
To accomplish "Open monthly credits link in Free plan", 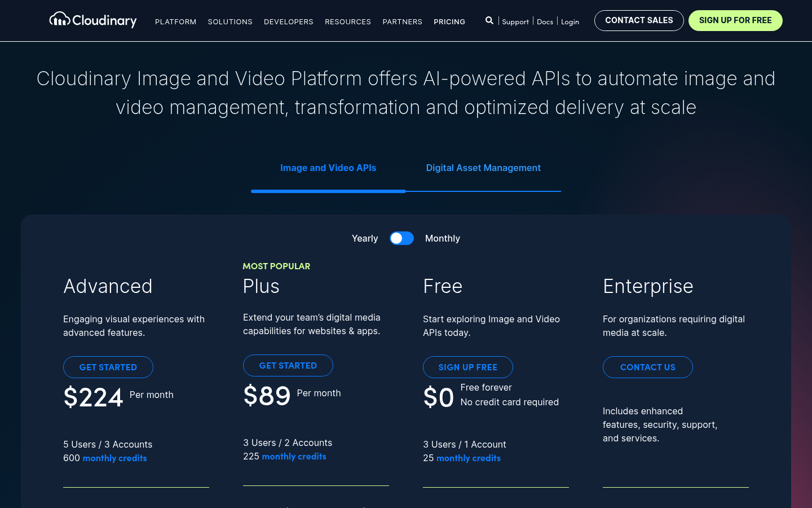I will 469,458.
